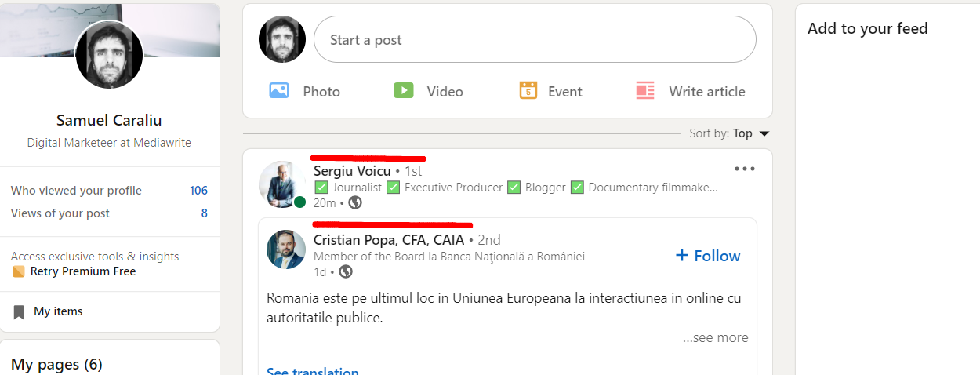The image size is (980, 375).
Task: Expand post text with see more
Action: coord(715,337)
